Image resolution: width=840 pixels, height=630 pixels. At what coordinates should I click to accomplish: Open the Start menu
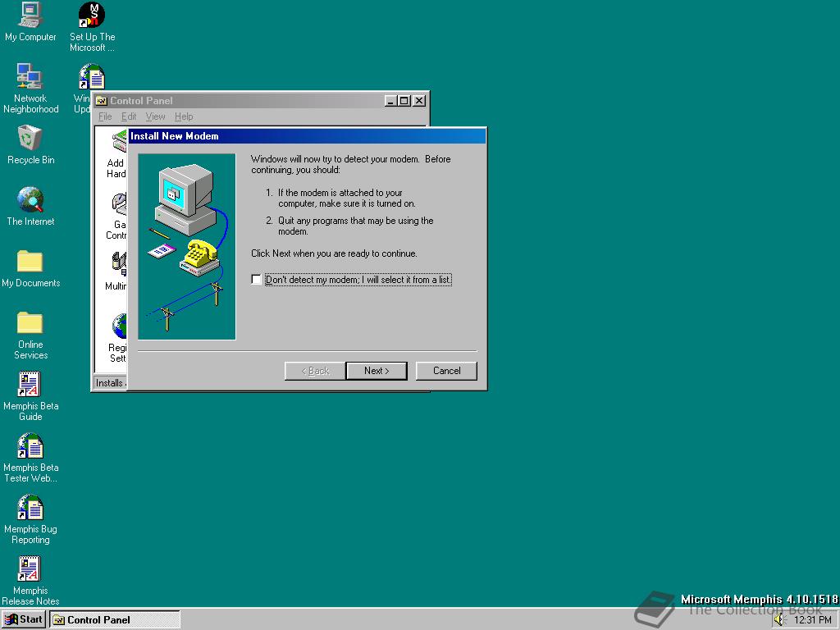pos(24,619)
